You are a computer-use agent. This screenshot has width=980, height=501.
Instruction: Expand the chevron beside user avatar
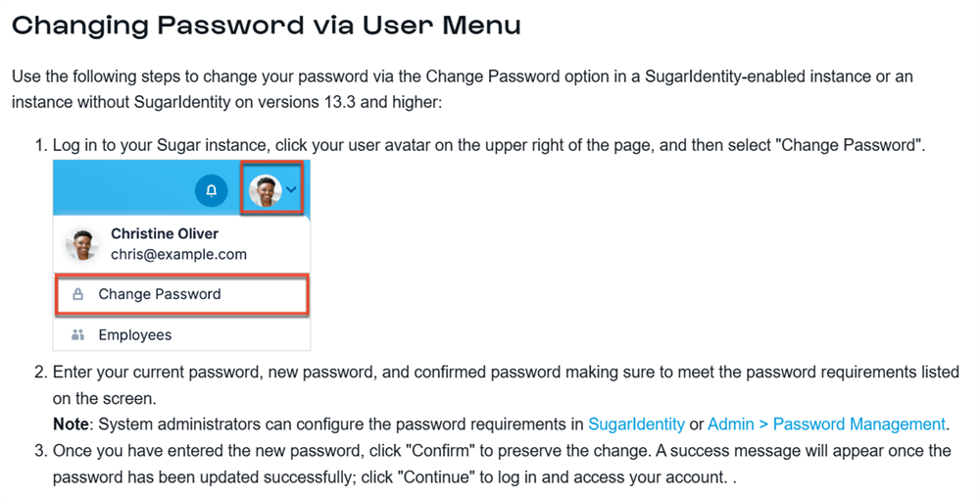tap(292, 189)
